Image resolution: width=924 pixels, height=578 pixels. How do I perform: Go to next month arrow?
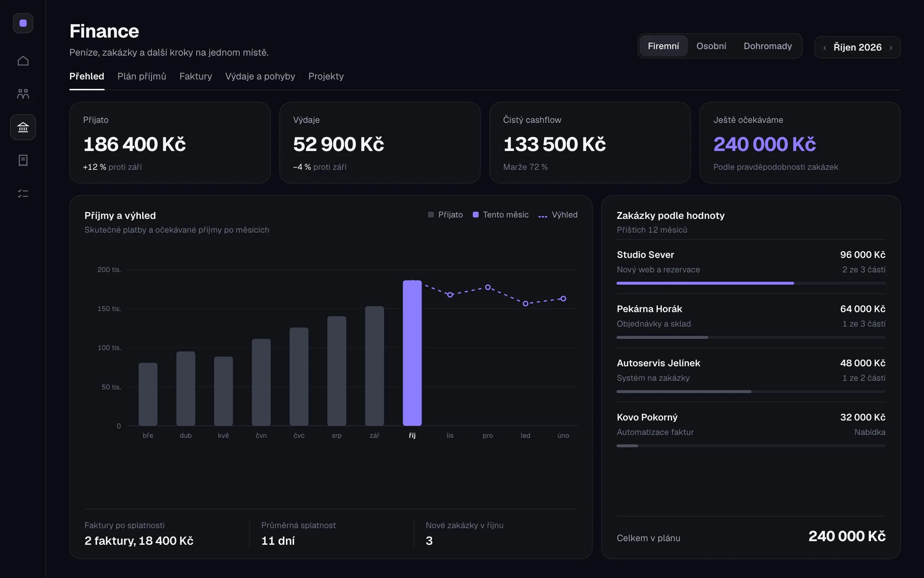(891, 48)
